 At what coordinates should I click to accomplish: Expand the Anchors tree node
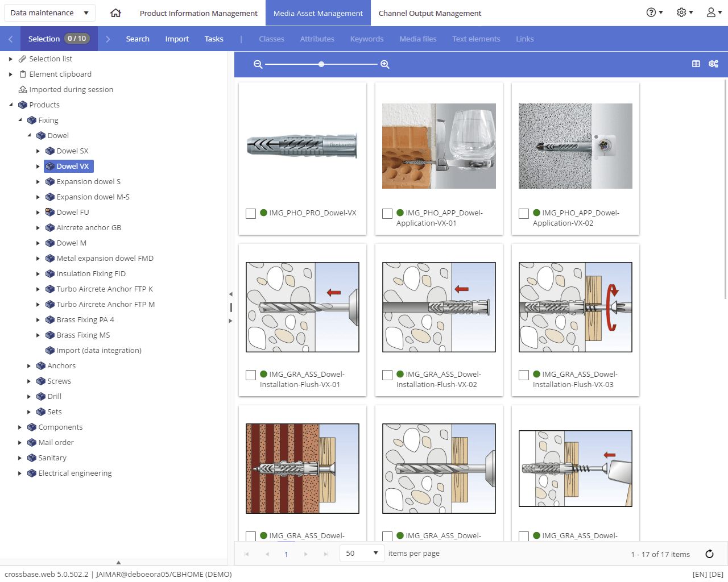tap(29, 366)
